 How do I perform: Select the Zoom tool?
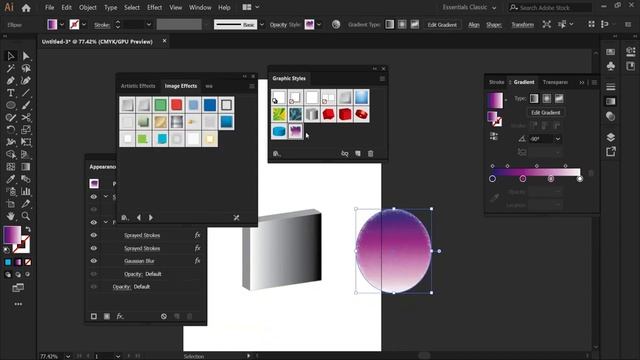point(26,216)
